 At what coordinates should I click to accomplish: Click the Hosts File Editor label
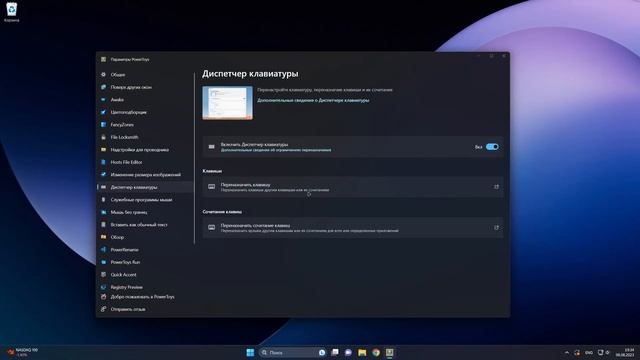[x=127, y=162]
